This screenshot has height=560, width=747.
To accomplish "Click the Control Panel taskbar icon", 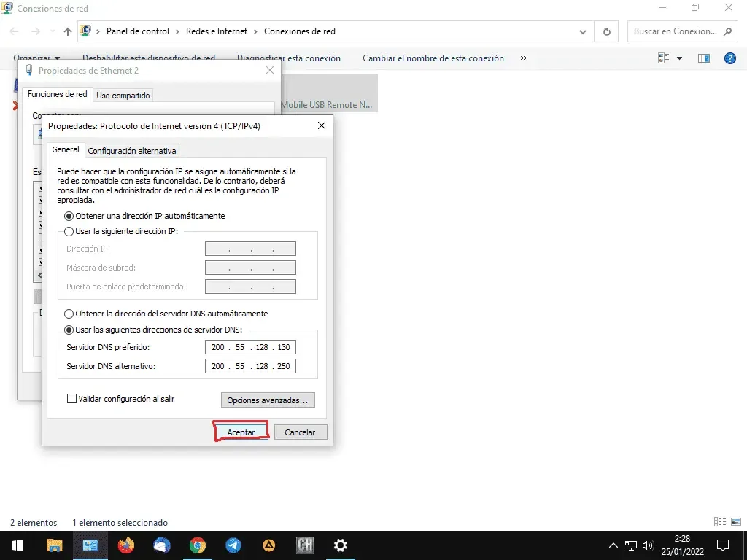I will pyautogui.click(x=90, y=545).
